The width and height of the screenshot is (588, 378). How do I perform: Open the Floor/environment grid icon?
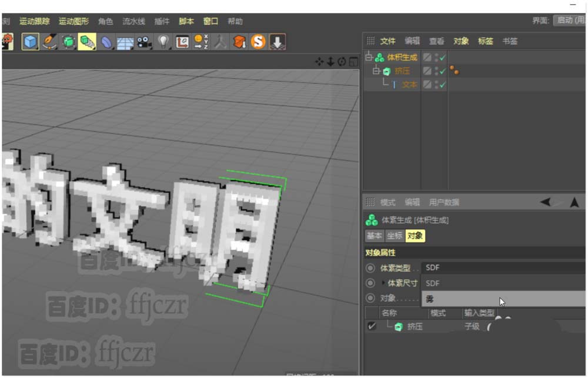coord(125,42)
